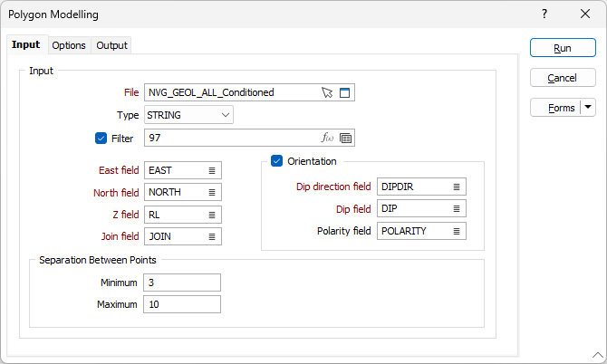This screenshot has width=607, height=364.
Task: Uncheck the Orientation checkbox
Action: click(277, 161)
